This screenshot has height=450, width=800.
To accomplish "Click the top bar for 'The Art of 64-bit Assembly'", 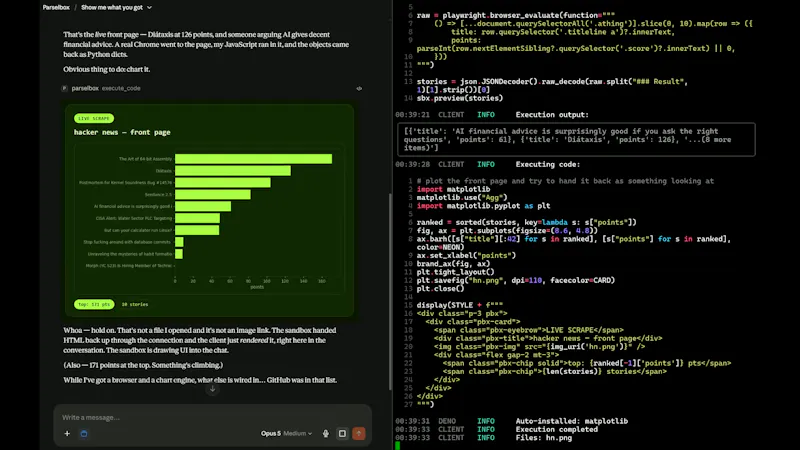I will [x=254, y=159].
